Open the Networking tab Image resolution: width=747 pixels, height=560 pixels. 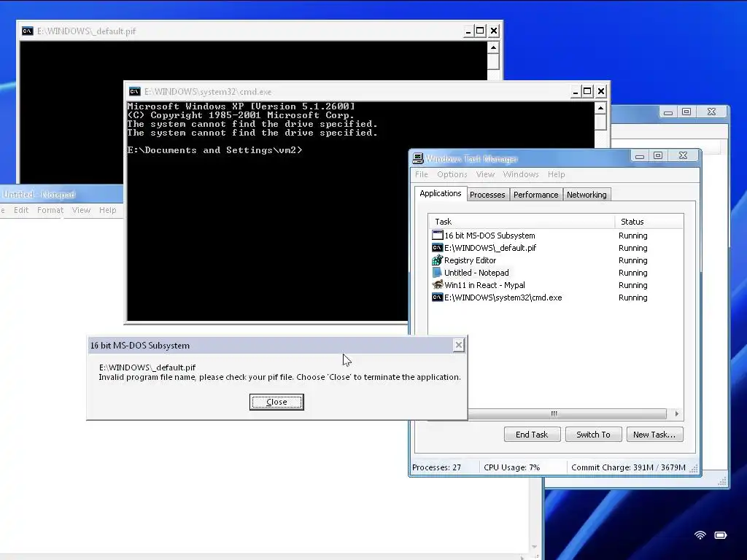pyautogui.click(x=587, y=194)
